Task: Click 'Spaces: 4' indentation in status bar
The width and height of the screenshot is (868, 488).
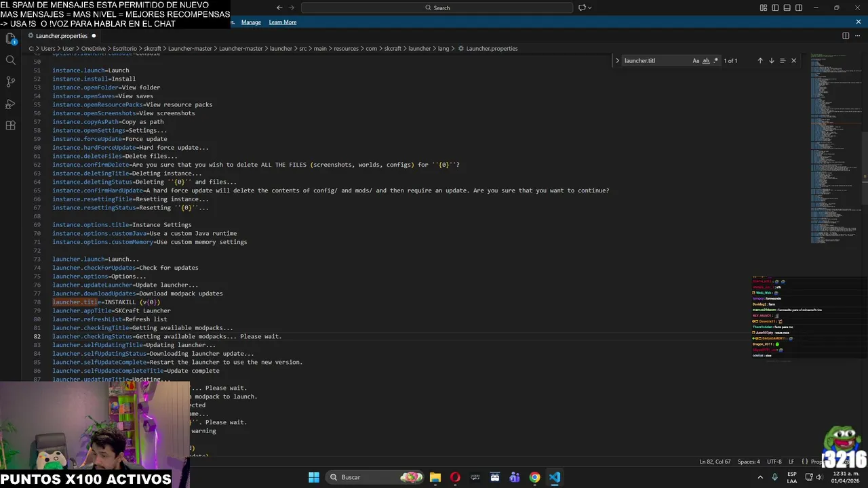Action: point(749,462)
